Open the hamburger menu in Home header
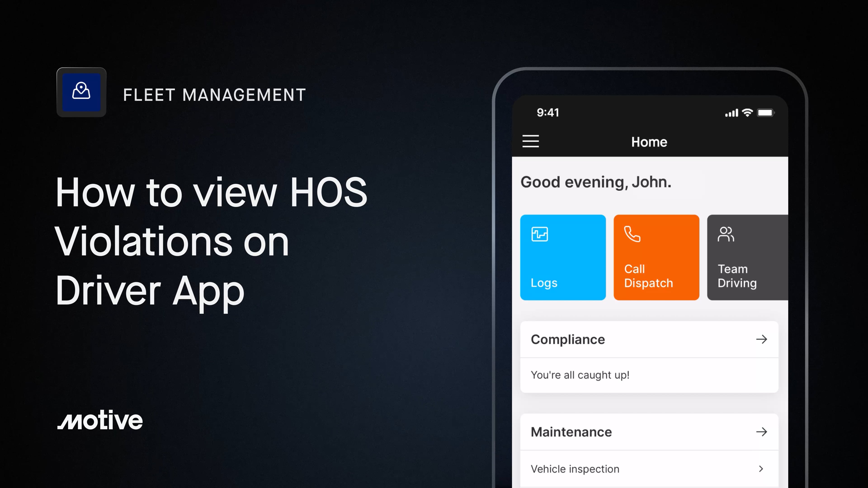This screenshot has height=488, width=868. (x=531, y=141)
